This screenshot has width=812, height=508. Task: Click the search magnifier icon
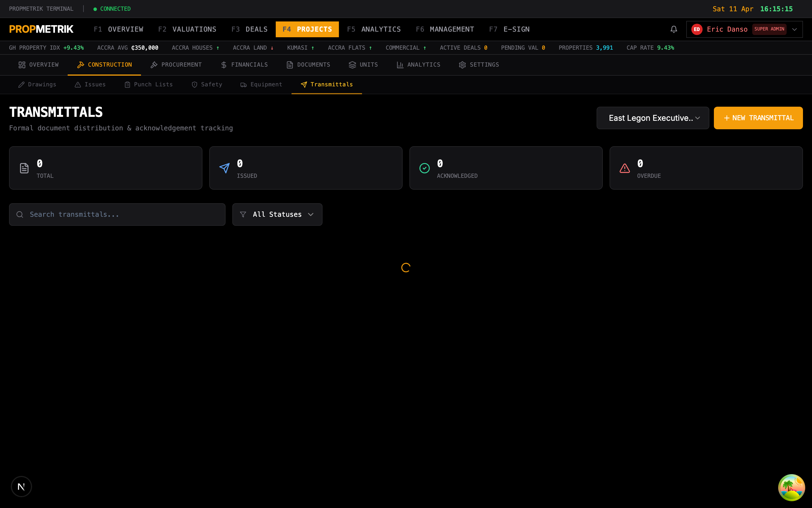(20, 214)
